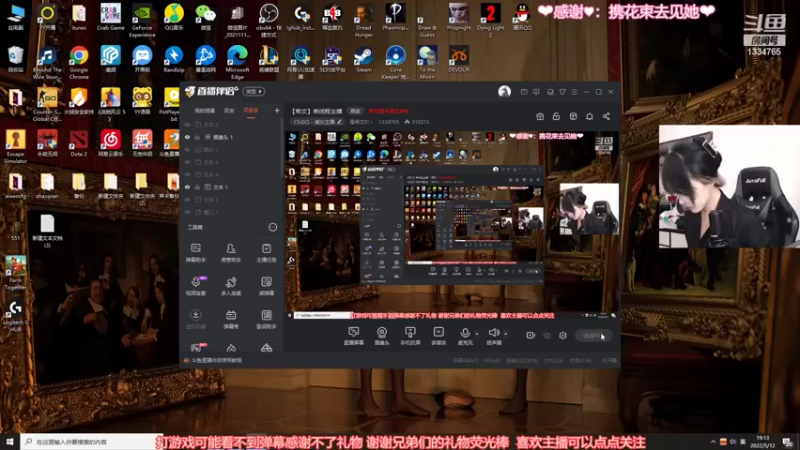Toggle lock on 摄像头 1 layer
This screenshot has width=800, height=450.
tap(197, 137)
